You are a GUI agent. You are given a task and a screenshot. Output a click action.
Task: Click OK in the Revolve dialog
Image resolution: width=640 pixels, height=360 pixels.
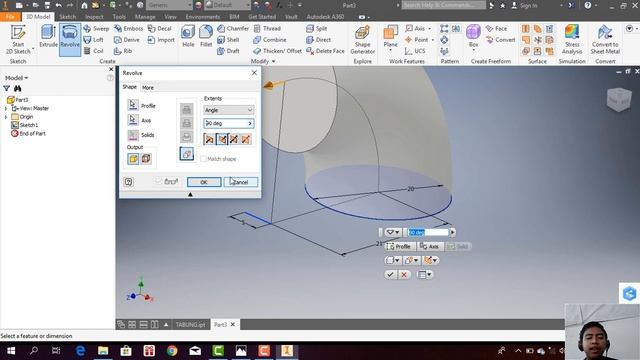pyautogui.click(x=204, y=182)
